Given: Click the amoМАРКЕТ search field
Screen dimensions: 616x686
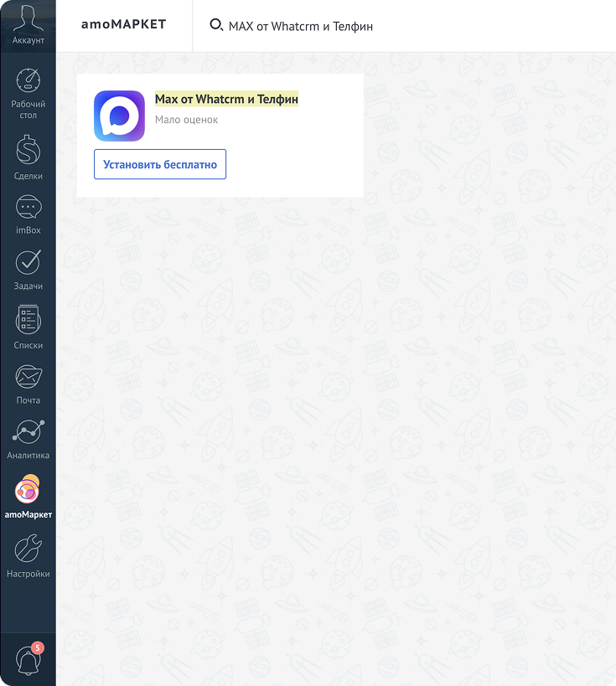Looking at the screenshot, I should (403, 26).
